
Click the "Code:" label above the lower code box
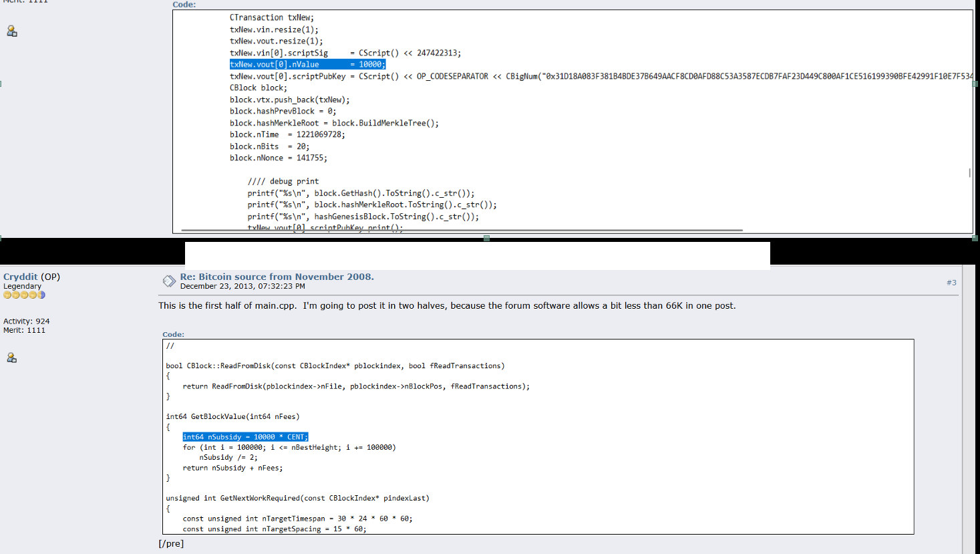click(x=173, y=334)
